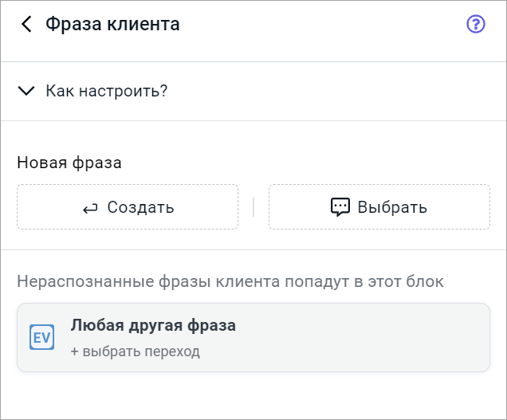Click the Фраза клиента panel title
This screenshot has width=507, height=420.
(112, 25)
